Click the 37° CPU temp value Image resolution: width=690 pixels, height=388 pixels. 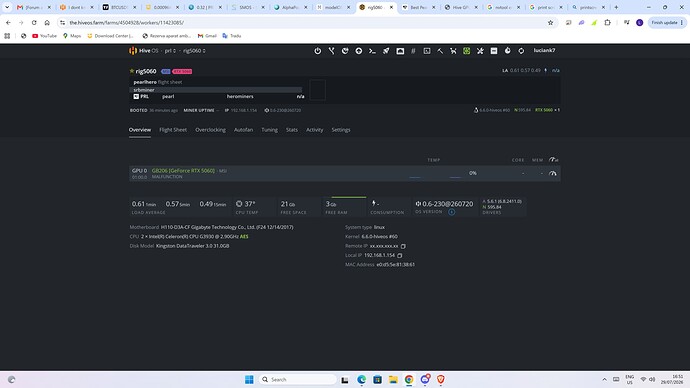tap(250, 204)
